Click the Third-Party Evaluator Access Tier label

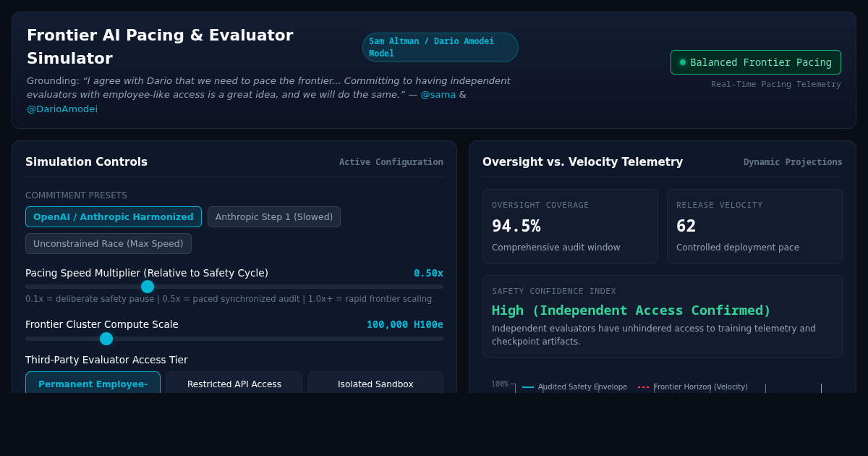[106, 360]
